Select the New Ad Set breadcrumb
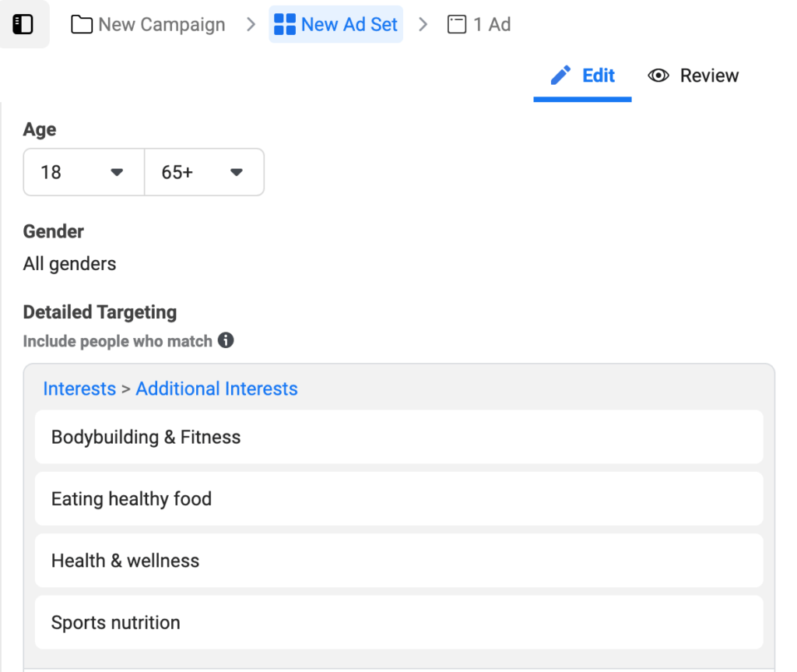Viewport: 797px width, 672px height. coord(349,25)
